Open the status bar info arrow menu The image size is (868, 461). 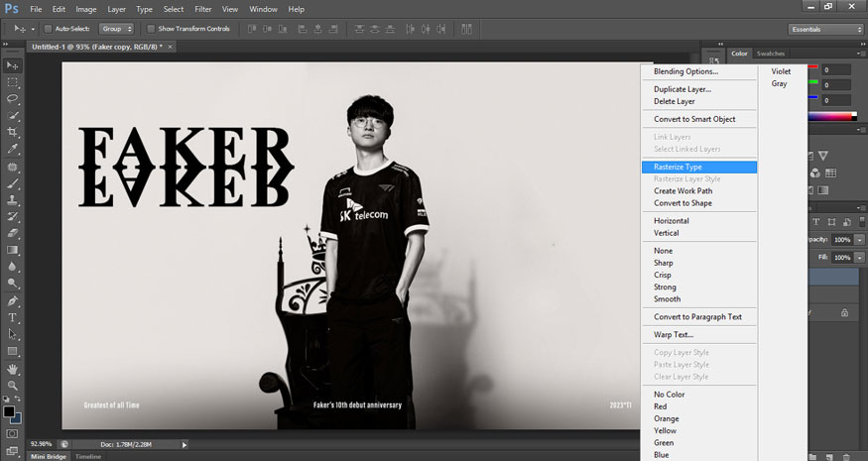(185, 444)
